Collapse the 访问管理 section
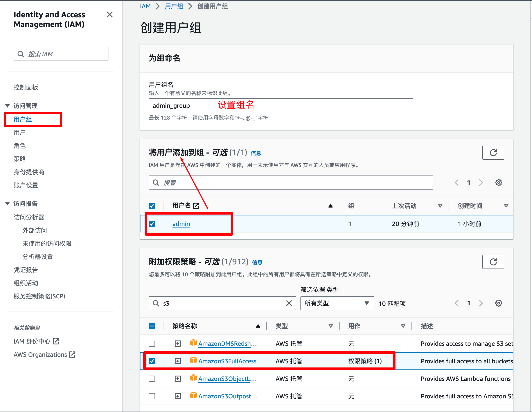The image size is (532, 412). tap(7, 106)
